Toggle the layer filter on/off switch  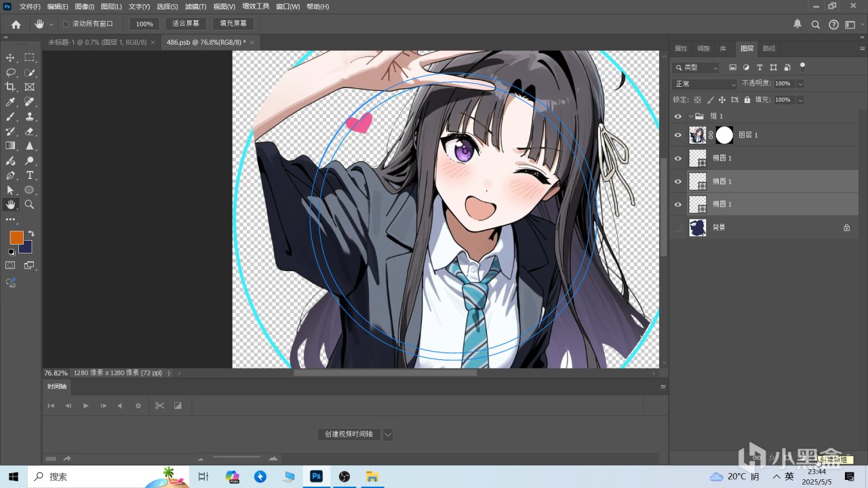click(x=803, y=66)
